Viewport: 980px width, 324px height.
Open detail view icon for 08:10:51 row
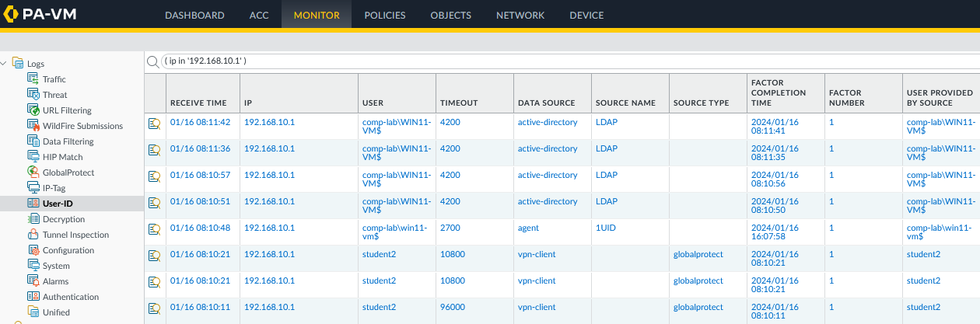pyautogui.click(x=155, y=202)
